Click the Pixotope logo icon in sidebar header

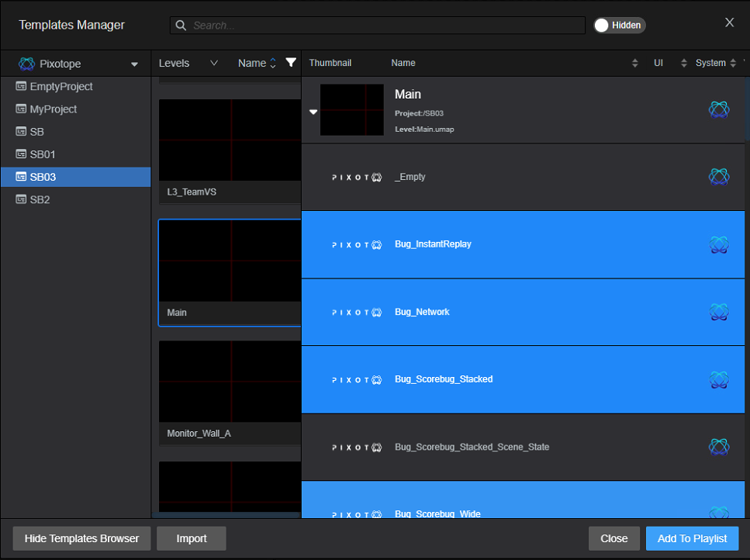pos(27,64)
